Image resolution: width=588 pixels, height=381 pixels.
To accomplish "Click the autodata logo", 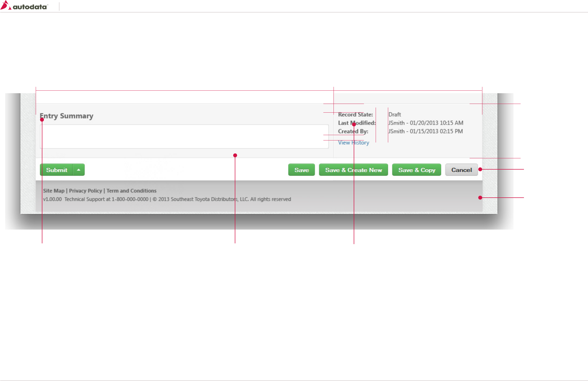I will (24, 6).
